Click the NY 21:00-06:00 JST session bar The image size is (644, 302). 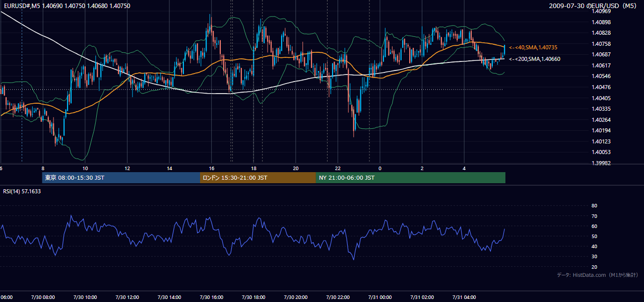(411, 178)
